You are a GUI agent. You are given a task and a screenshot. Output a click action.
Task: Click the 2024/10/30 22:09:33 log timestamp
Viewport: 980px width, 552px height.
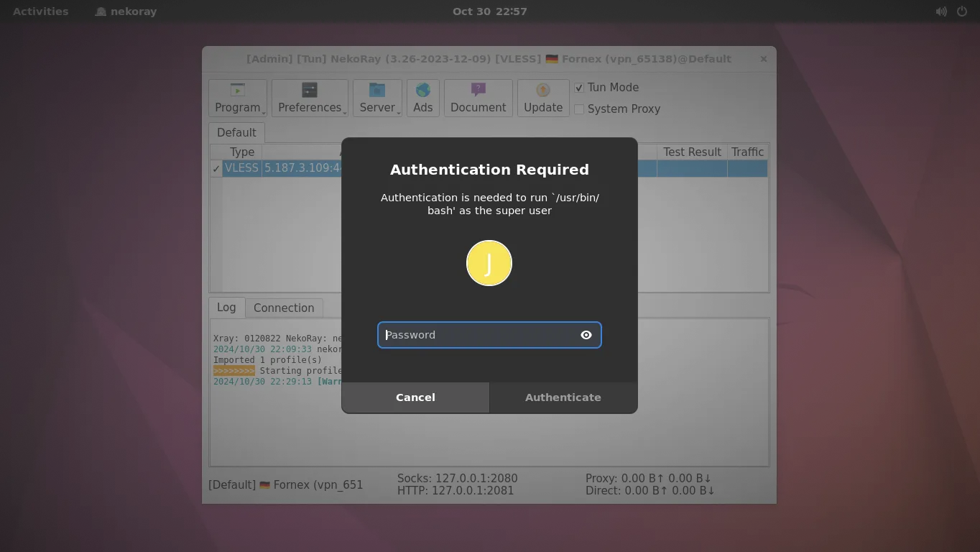pos(262,349)
